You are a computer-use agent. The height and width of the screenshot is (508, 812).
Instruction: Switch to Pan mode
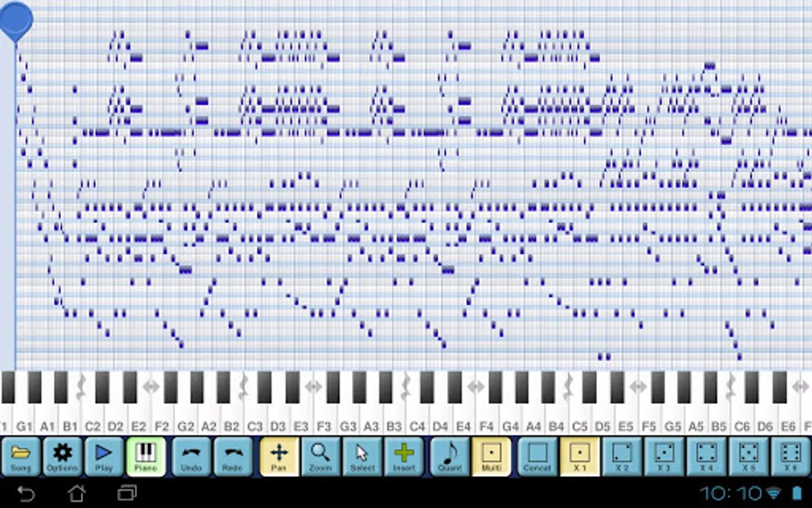[x=279, y=456]
